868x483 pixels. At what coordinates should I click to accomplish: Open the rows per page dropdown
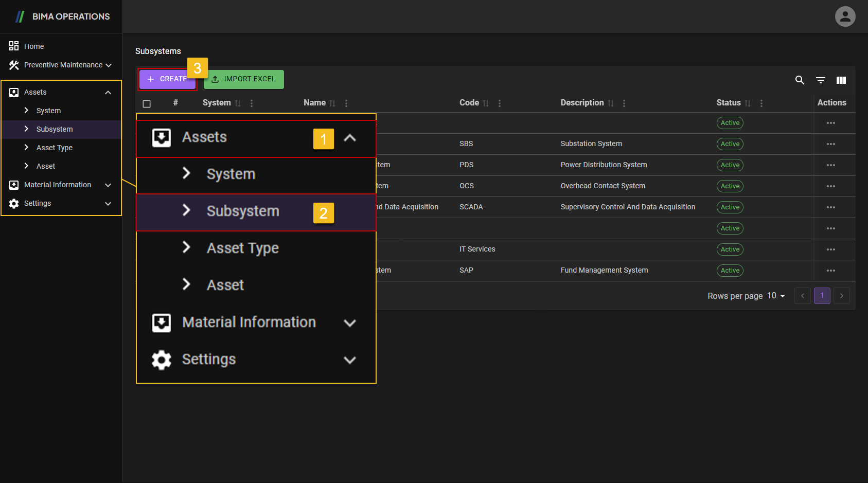(x=776, y=296)
